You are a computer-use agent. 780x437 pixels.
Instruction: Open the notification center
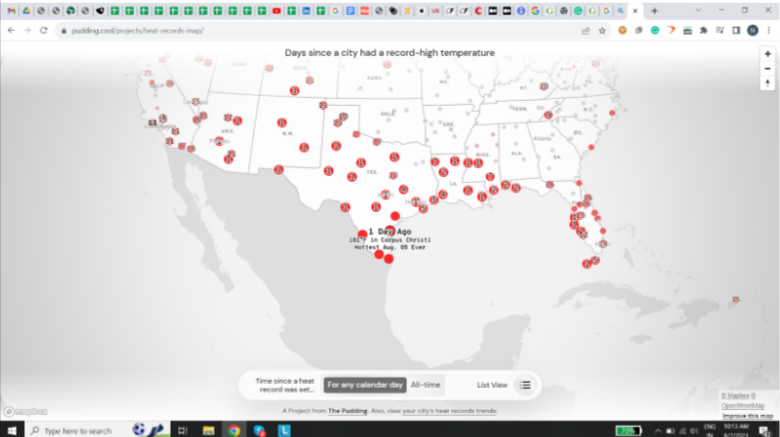pyautogui.click(x=765, y=431)
